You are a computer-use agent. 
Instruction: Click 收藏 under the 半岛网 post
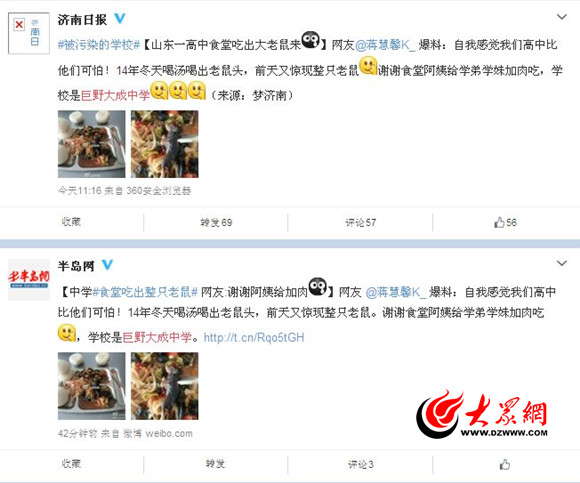tap(71, 463)
